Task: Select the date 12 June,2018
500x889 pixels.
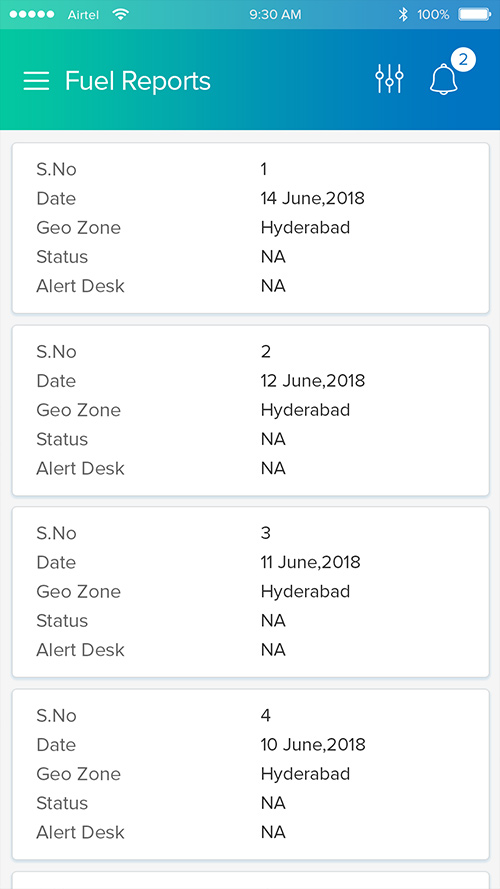Action: (312, 381)
